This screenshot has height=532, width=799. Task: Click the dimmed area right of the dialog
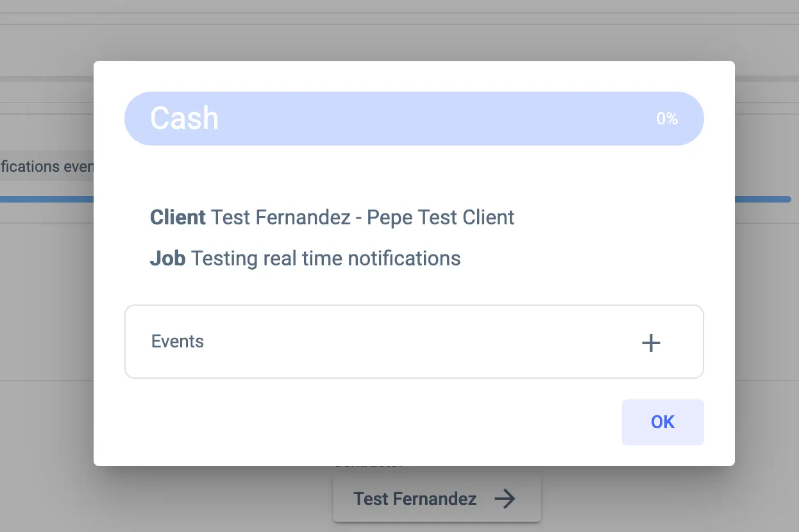pyautogui.click(x=766, y=288)
